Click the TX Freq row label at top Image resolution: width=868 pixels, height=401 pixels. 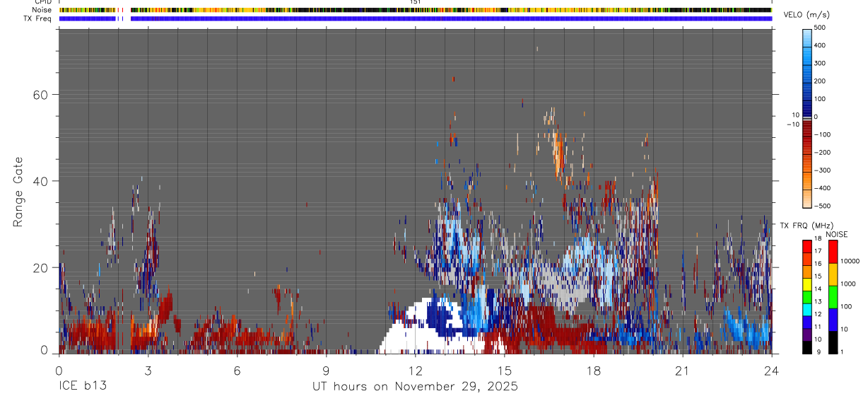pyautogui.click(x=38, y=18)
